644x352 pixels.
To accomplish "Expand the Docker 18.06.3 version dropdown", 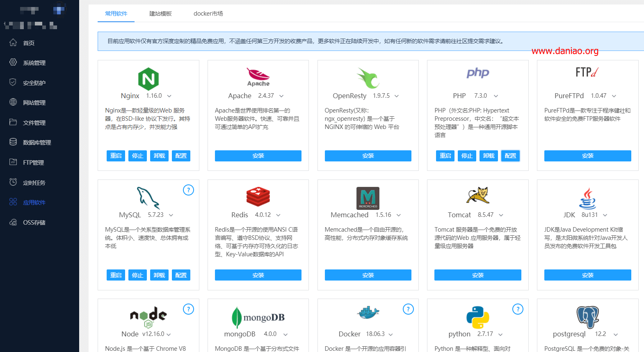I will point(391,334).
